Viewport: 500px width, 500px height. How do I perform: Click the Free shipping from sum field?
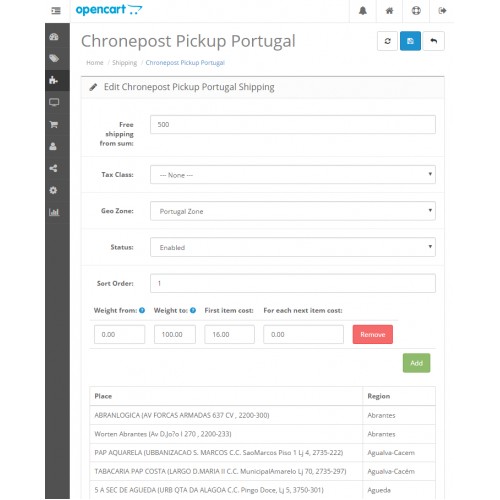pos(293,125)
